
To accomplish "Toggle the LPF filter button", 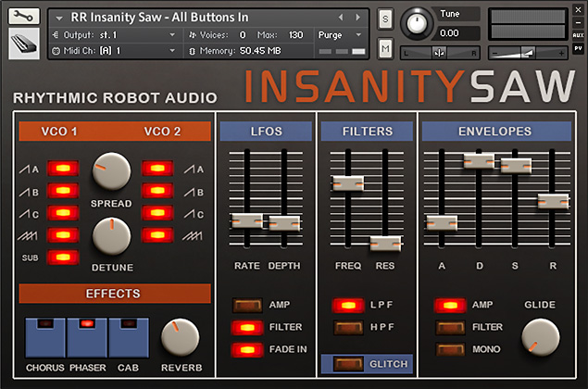I will (348, 306).
